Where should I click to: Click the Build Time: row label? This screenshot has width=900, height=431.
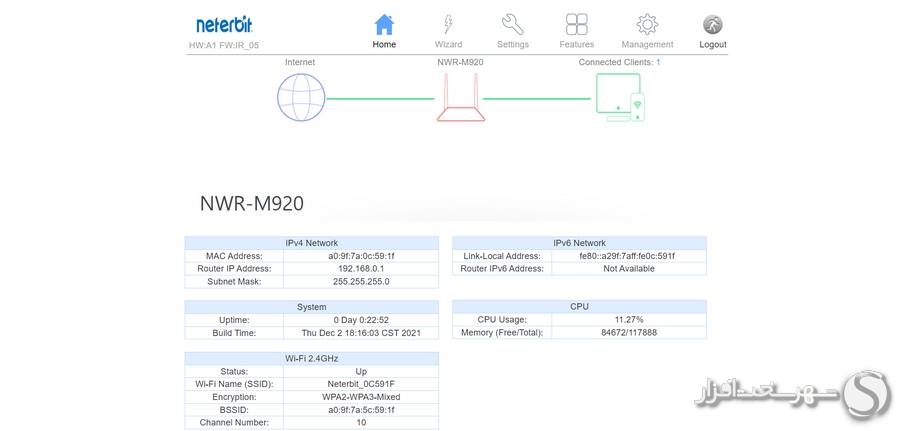pos(234,332)
